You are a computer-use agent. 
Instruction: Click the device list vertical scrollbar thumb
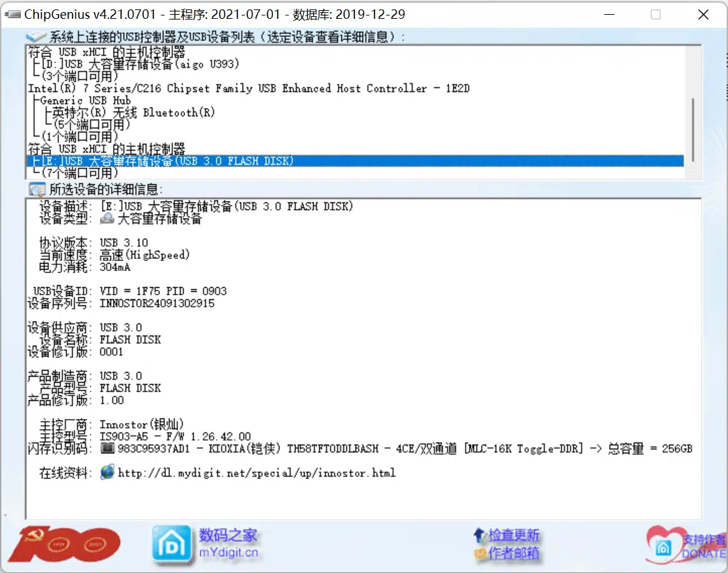tap(693, 130)
